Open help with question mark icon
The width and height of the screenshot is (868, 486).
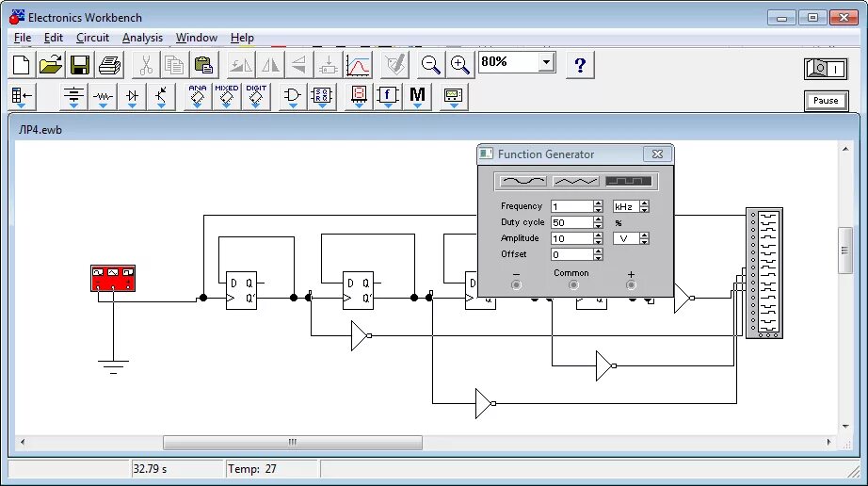[580, 65]
